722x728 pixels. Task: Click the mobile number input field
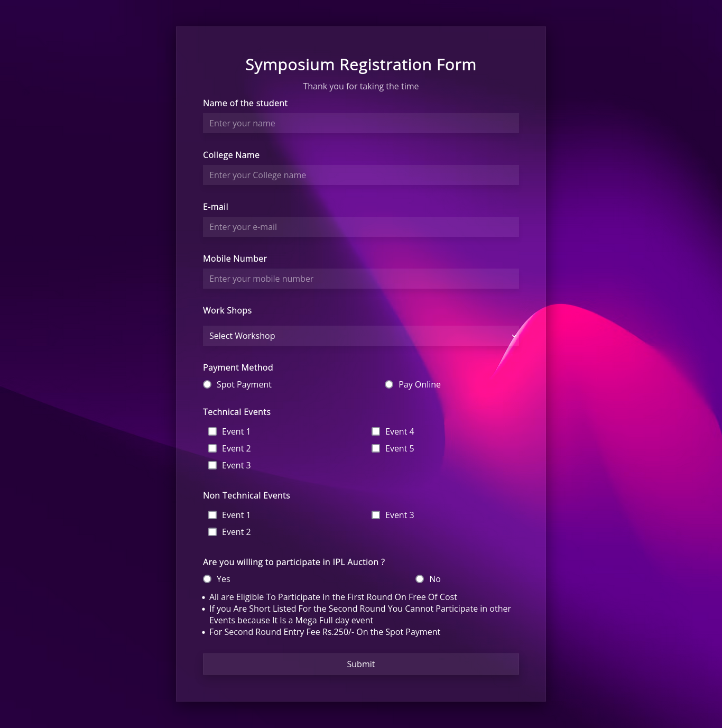click(360, 279)
